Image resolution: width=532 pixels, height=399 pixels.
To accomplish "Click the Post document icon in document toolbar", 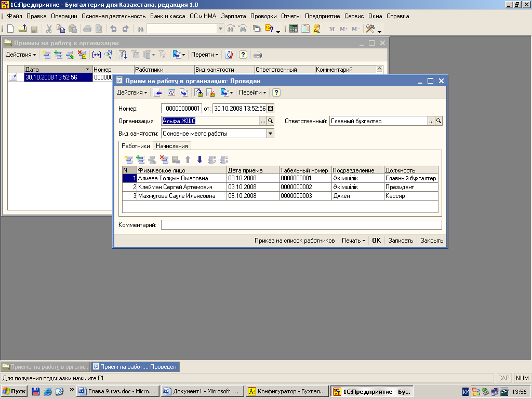I will tap(198, 92).
